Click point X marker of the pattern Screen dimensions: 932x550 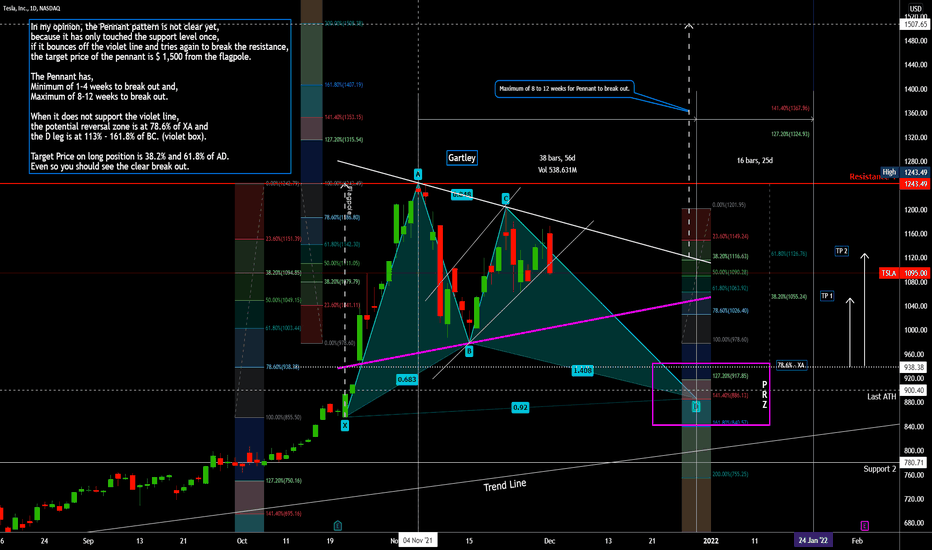click(x=345, y=426)
